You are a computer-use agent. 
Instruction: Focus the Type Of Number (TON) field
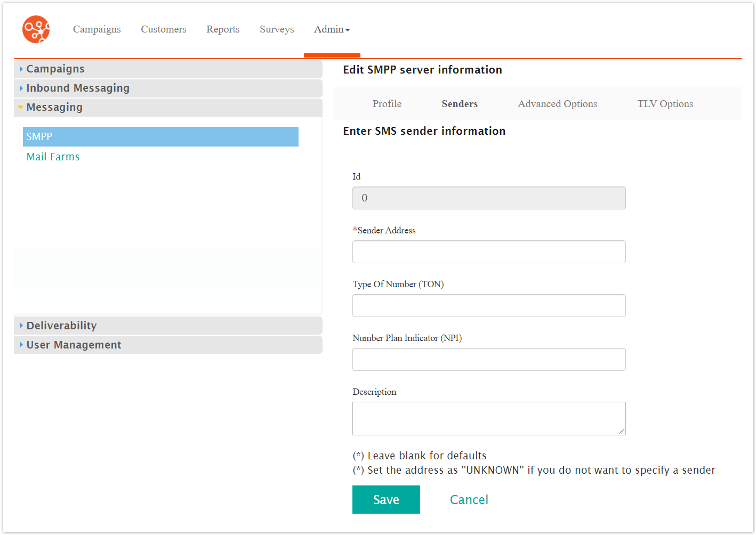coord(488,305)
